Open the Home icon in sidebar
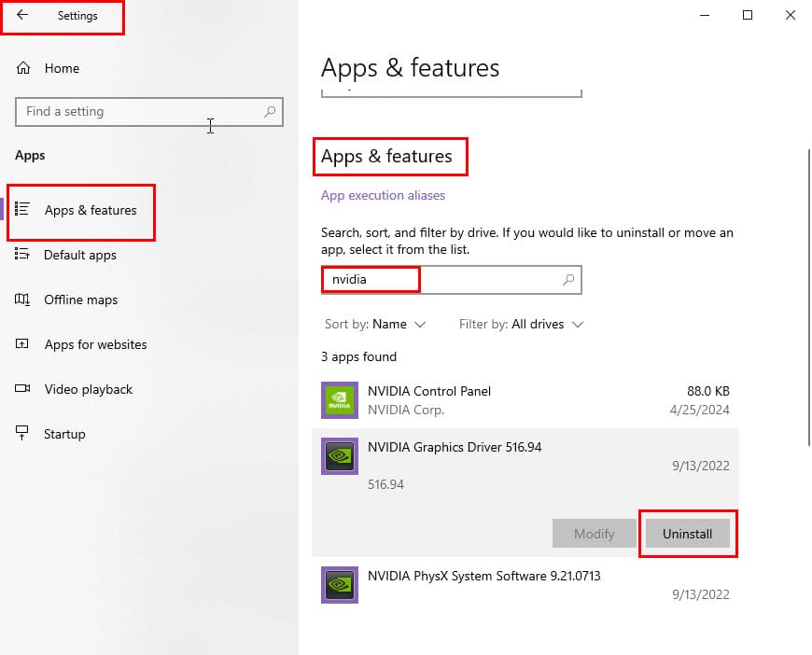 point(23,68)
